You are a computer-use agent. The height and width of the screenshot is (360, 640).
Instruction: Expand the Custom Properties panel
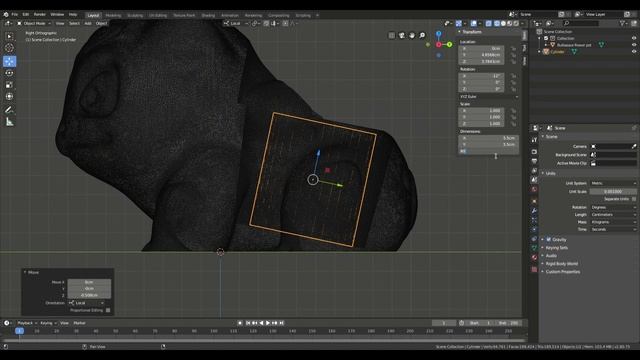point(562,271)
